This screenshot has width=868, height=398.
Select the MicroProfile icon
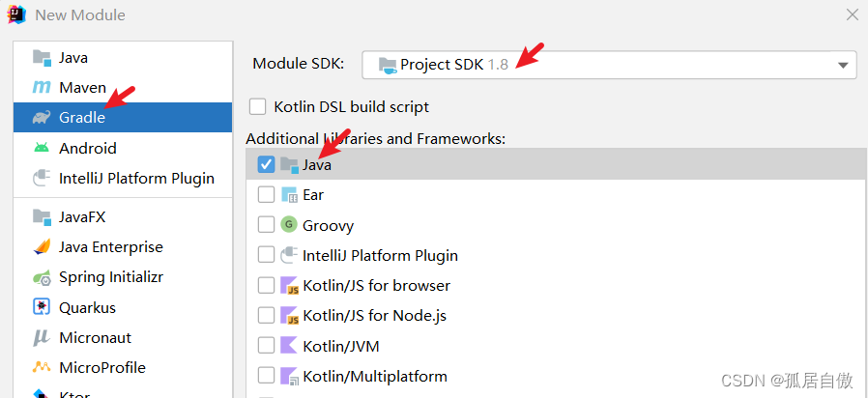click(42, 367)
